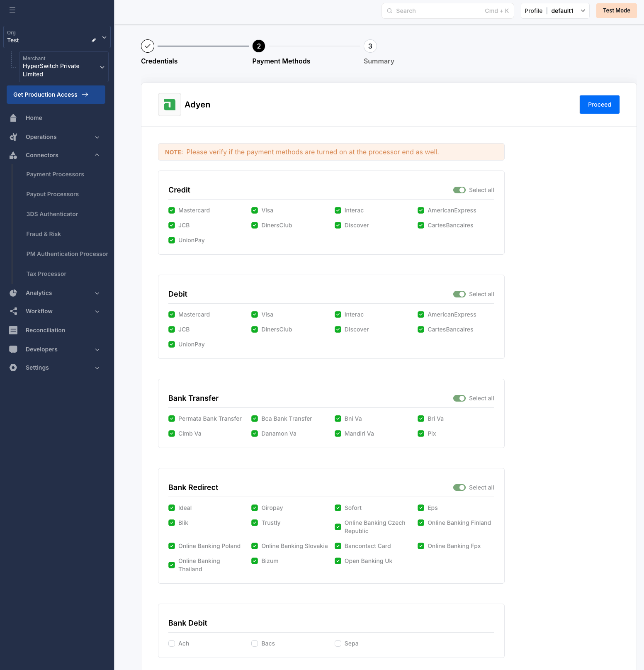Go to Fraud & Risk menu item
Viewport: 644px width, 670px height.
click(44, 234)
